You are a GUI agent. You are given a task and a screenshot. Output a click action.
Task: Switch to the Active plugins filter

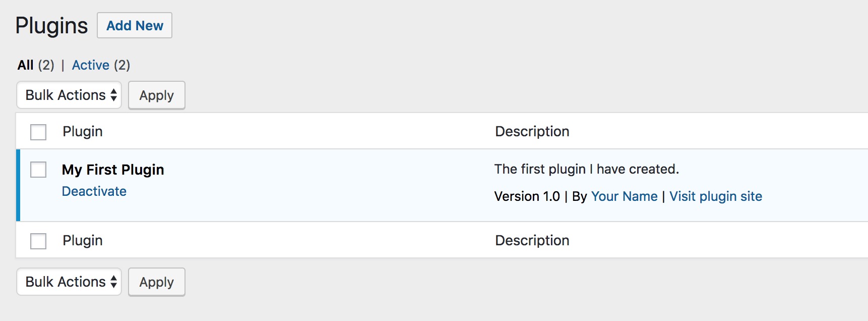point(91,65)
